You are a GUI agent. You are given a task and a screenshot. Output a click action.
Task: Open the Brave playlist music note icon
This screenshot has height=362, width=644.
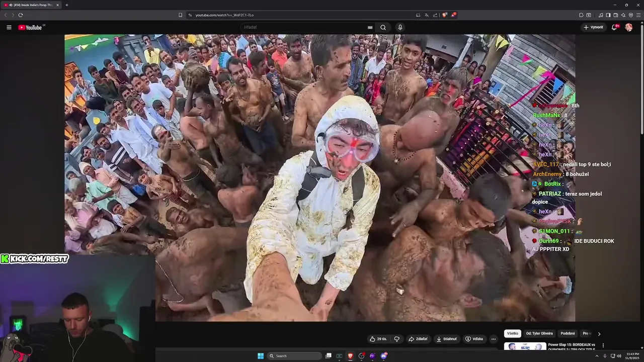tap(600, 15)
